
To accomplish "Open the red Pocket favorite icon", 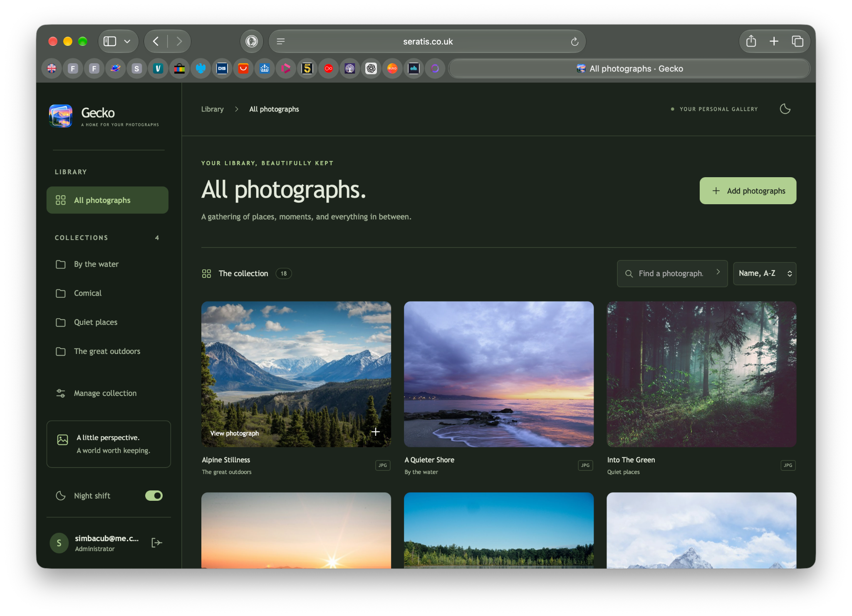I will click(x=243, y=69).
